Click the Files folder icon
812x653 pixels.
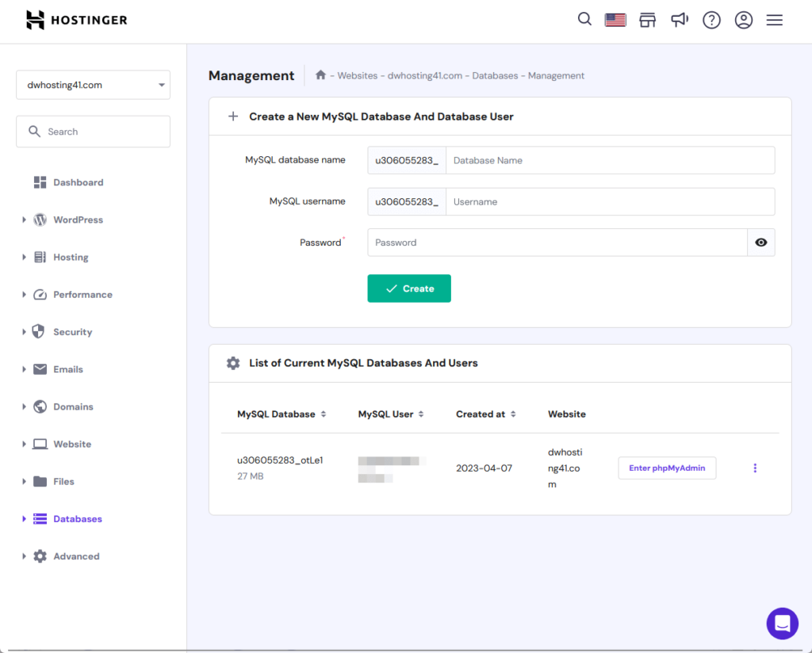tap(40, 481)
